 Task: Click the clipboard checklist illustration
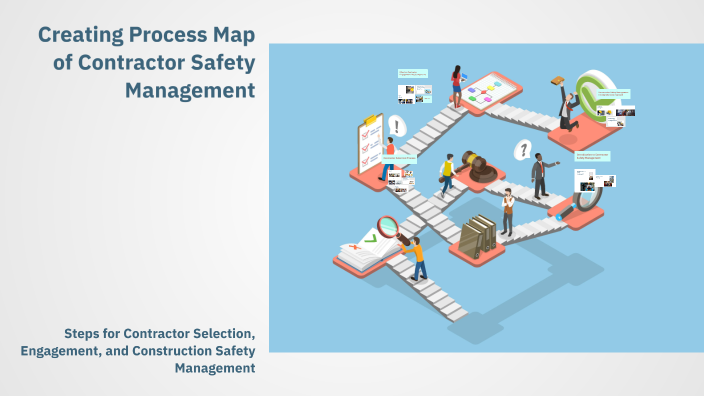pos(370,144)
